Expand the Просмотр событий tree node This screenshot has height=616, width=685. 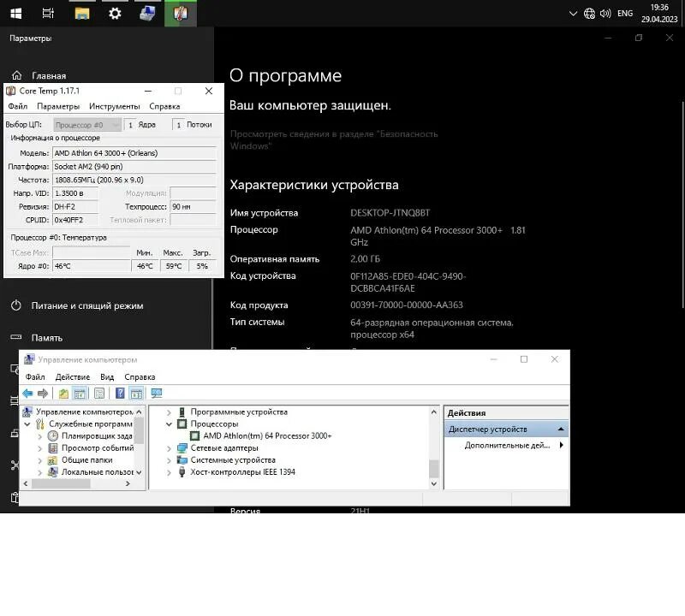pyautogui.click(x=39, y=448)
